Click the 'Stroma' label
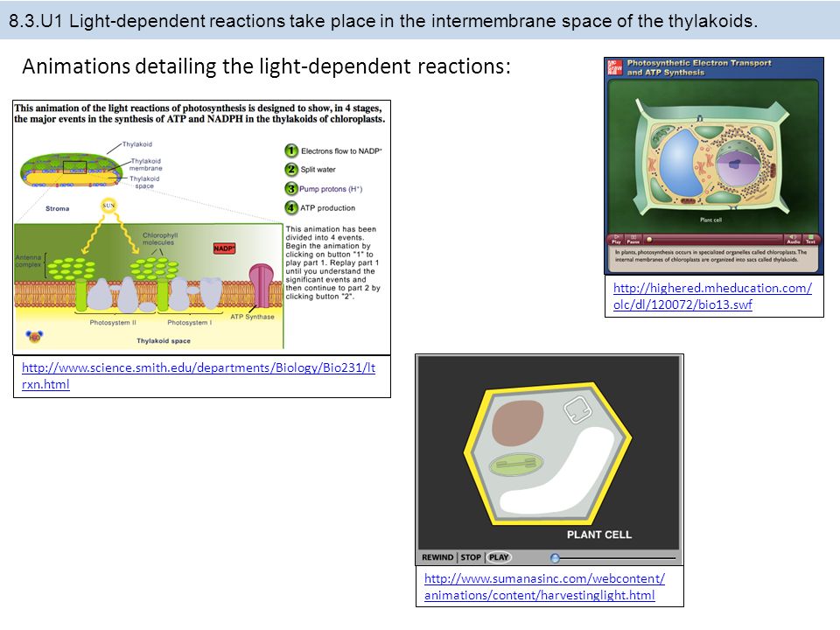 [58, 208]
